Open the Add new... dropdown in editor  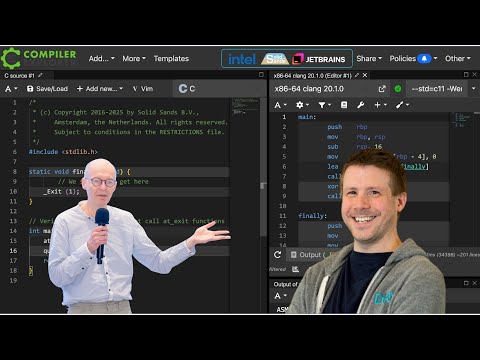(100, 89)
